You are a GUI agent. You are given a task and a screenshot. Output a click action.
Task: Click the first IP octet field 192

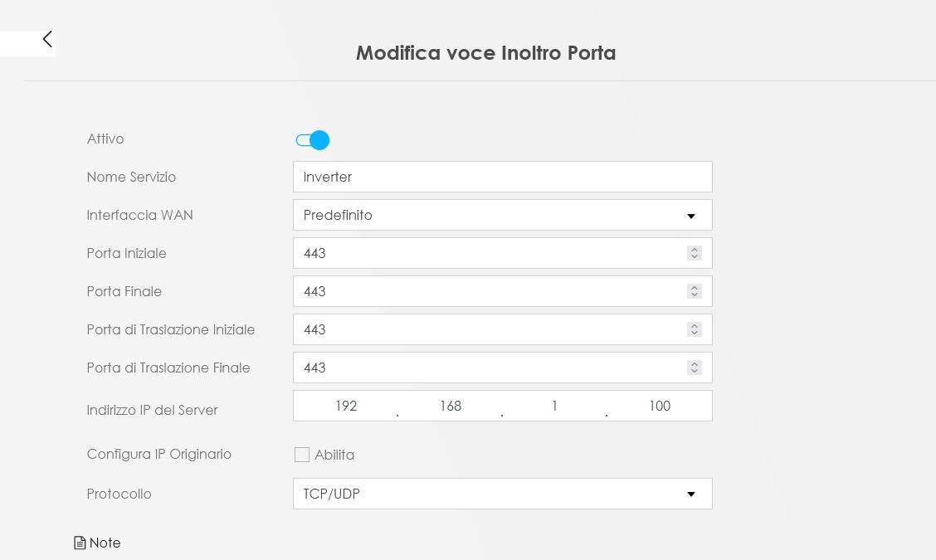tap(346, 406)
